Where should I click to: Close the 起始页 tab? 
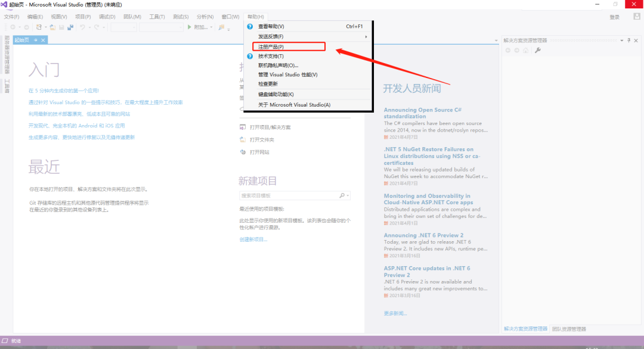coord(43,40)
